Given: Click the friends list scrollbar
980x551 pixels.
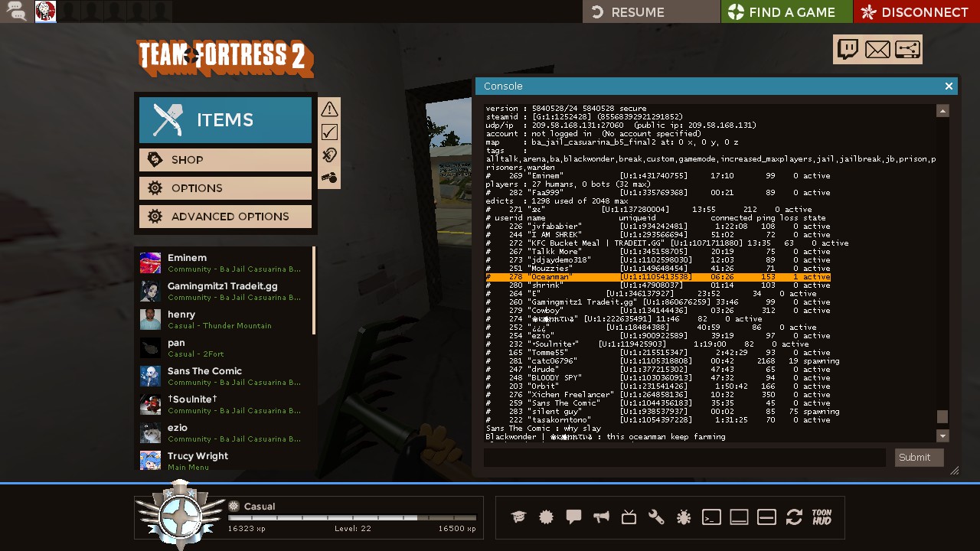Looking at the screenshot, I should [x=314, y=290].
